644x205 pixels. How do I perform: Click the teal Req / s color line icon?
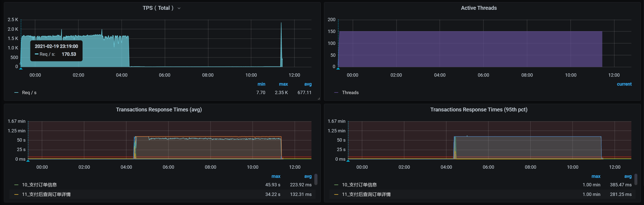[16, 93]
